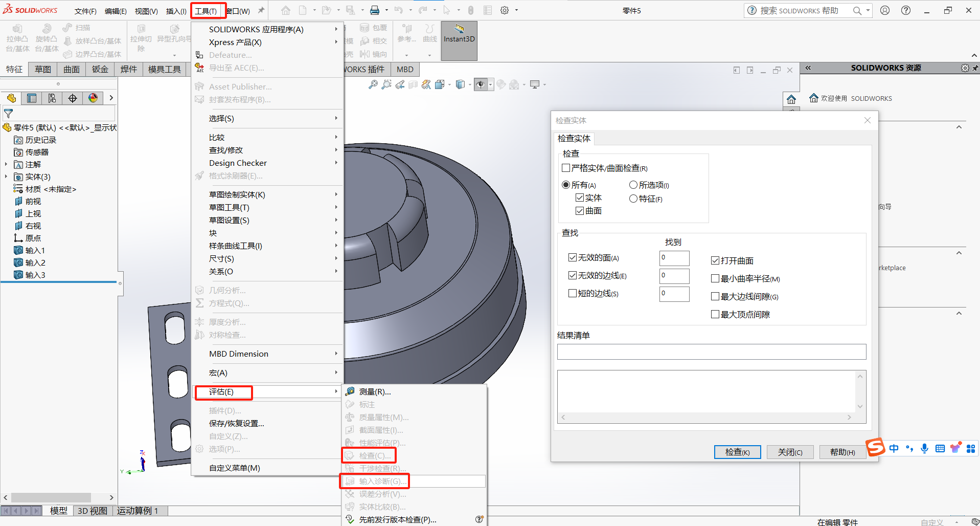The image size is (980, 526).
Task: Click the Home icon in the task pane
Action: pyautogui.click(x=791, y=99)
